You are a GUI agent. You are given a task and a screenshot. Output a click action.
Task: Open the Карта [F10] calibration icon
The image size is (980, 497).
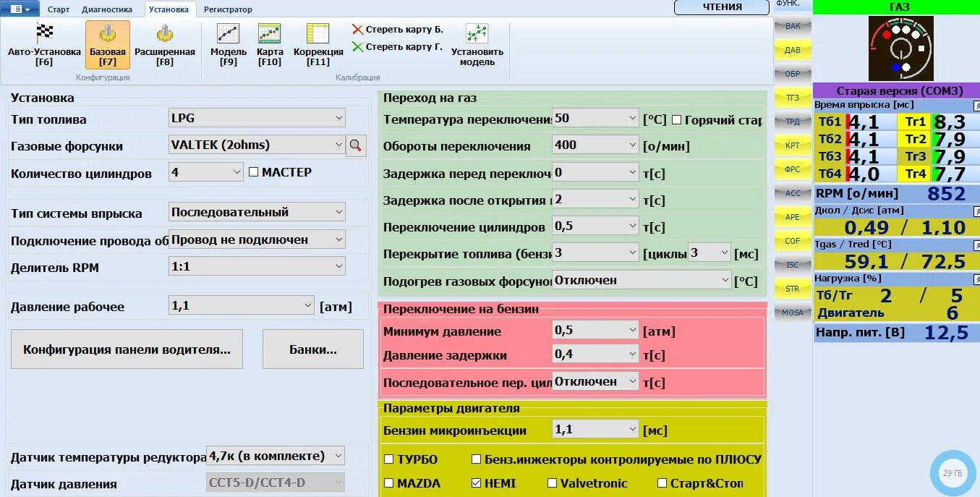[x=270, y=44]
